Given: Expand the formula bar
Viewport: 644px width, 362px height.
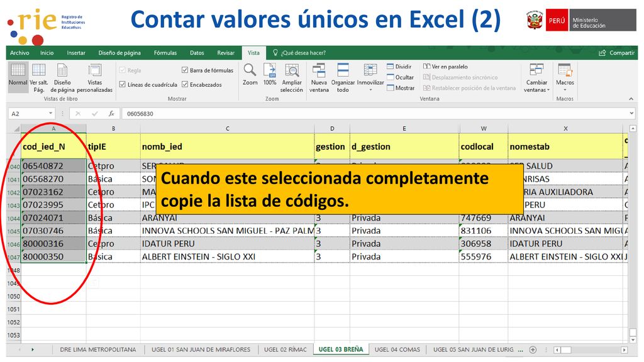Looking at the screenshot, I should [x=631, y=113].
